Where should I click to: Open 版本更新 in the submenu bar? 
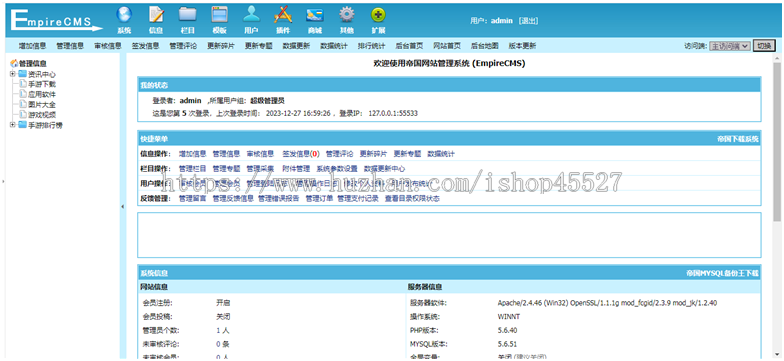coord(522,46)
